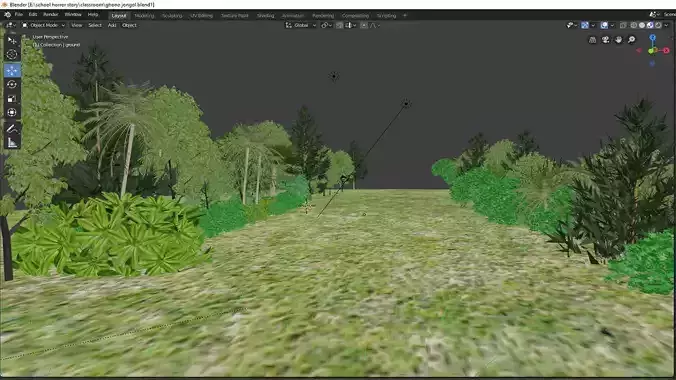Viewport: 676px width, 380px height.
Task: Switch to wireframe viewport shading
Action: click(x=633, y=25)
